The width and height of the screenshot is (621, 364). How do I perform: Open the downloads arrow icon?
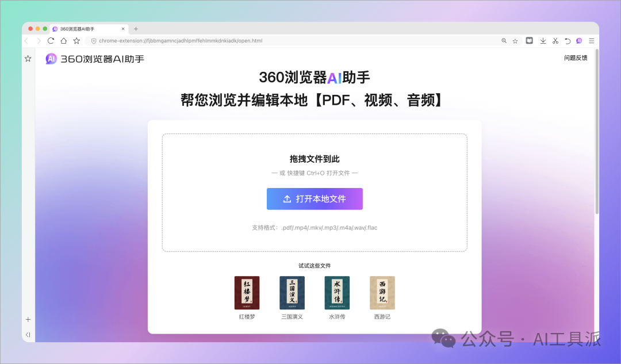pyautogui.click(x=543, y=41)
